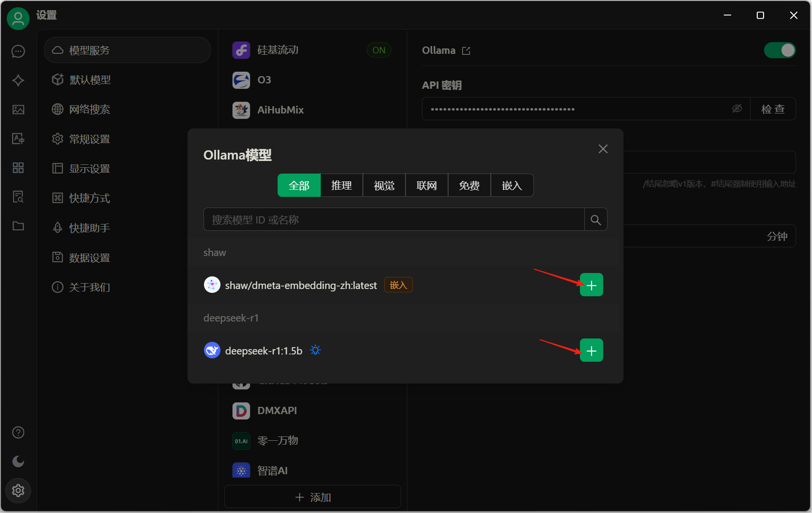The width and height of the screenshot is (812, 513).
Task: Click the deepseek-r1:1.5b model icon
Action: (212, 350)
